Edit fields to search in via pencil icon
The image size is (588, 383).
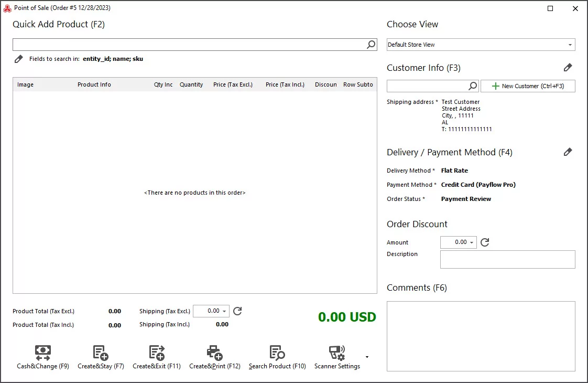(18, 59)
